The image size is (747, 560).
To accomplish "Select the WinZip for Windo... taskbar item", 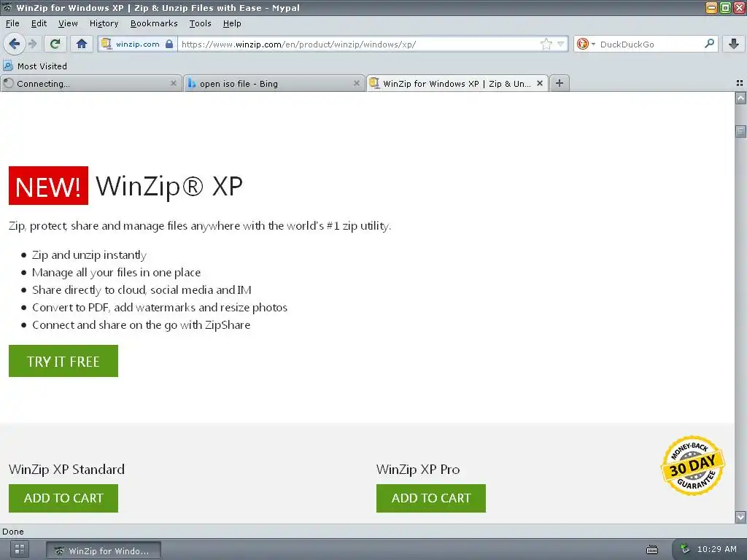I will 104,551.
